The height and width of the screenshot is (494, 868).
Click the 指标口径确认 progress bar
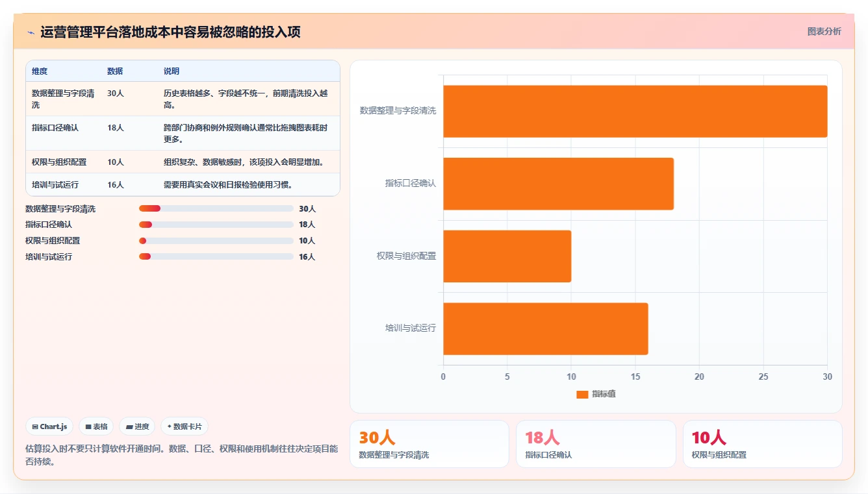(216, 225)
